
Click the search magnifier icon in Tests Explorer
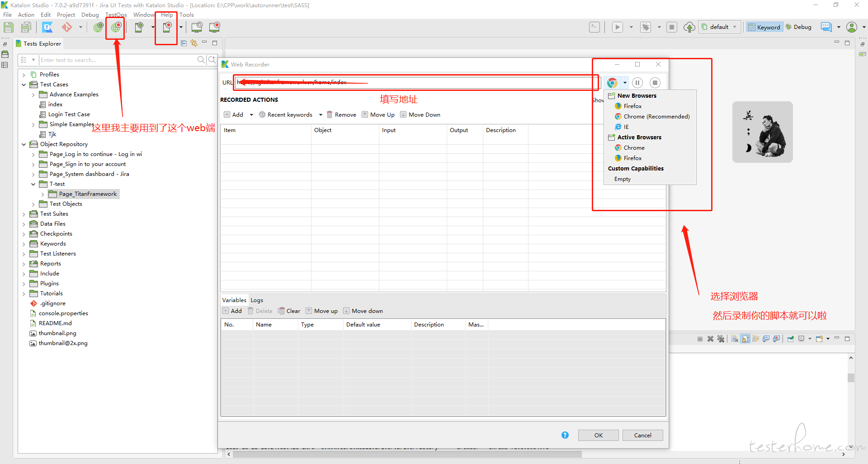pyautogui.click(x=201, y=60)
